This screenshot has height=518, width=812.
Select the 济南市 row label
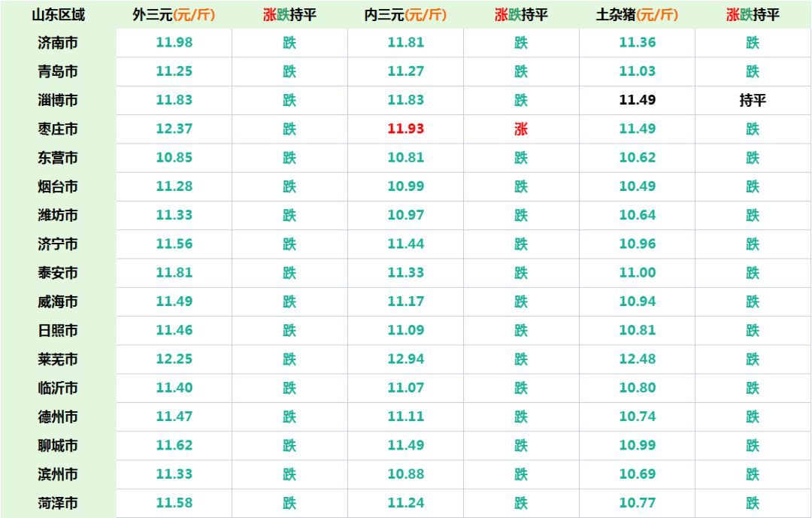[56, 44]
